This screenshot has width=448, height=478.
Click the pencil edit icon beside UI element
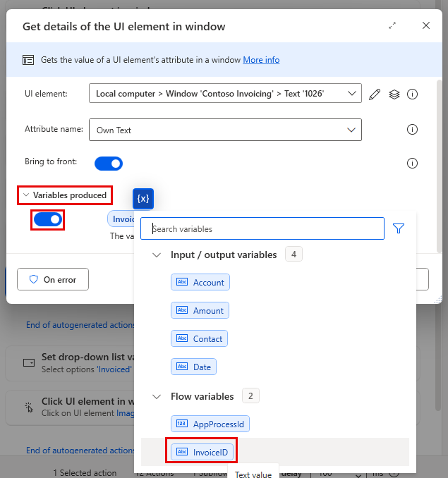tap(375, 94)
